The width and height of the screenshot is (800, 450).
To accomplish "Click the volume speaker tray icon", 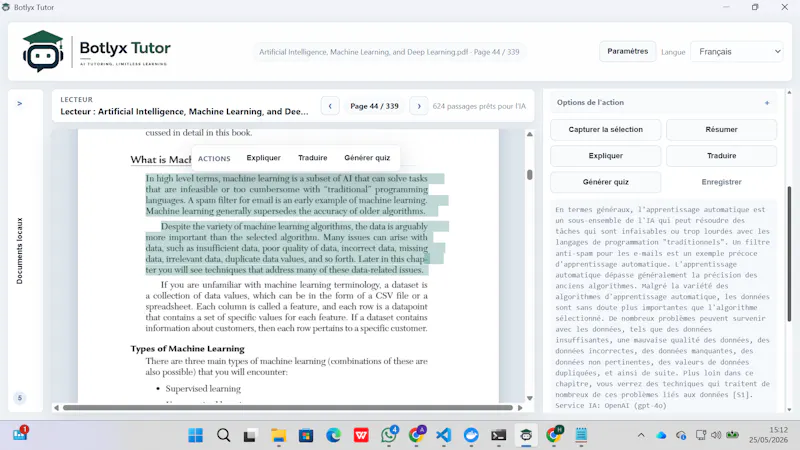I will click(716, 435).
